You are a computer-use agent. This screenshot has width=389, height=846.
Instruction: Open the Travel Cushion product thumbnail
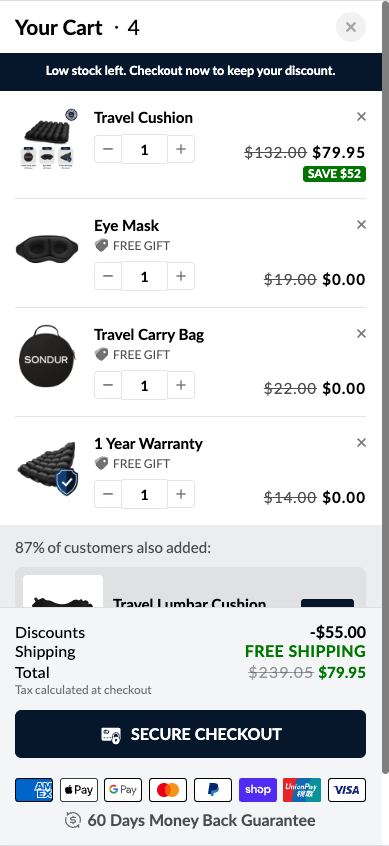click(47, 139)
